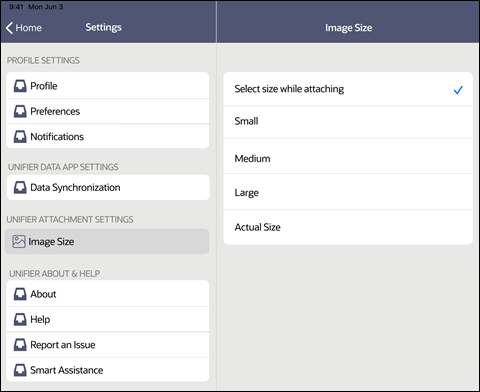Select the Medium image size
480x392 pixels.
[x=348, y=156]
